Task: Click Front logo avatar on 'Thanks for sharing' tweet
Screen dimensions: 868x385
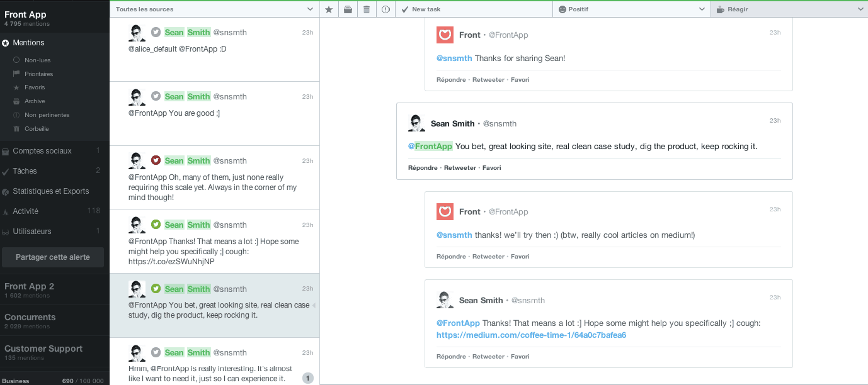Action: [445, 35]
